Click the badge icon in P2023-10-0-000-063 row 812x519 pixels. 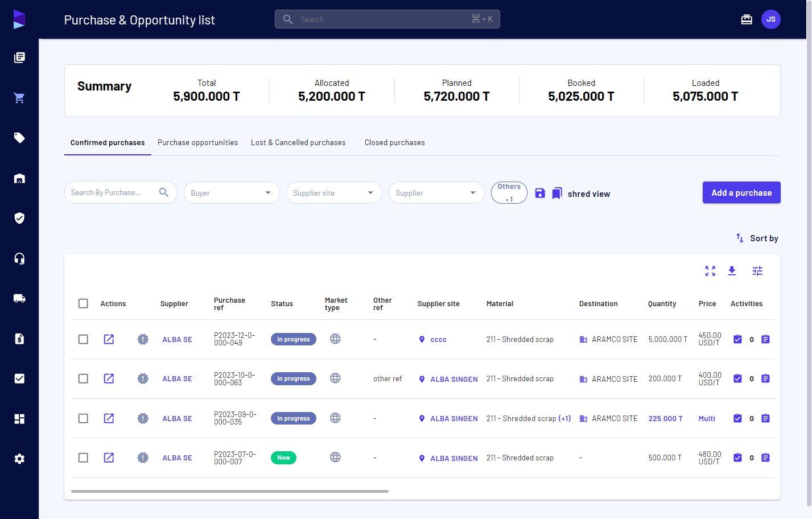point(143,378)
